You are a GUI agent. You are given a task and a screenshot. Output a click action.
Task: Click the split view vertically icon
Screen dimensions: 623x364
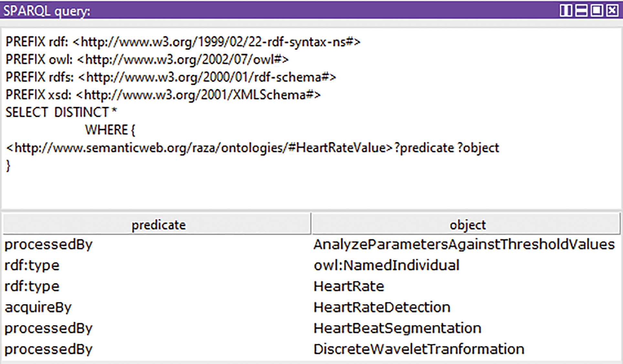pos(565,10)
